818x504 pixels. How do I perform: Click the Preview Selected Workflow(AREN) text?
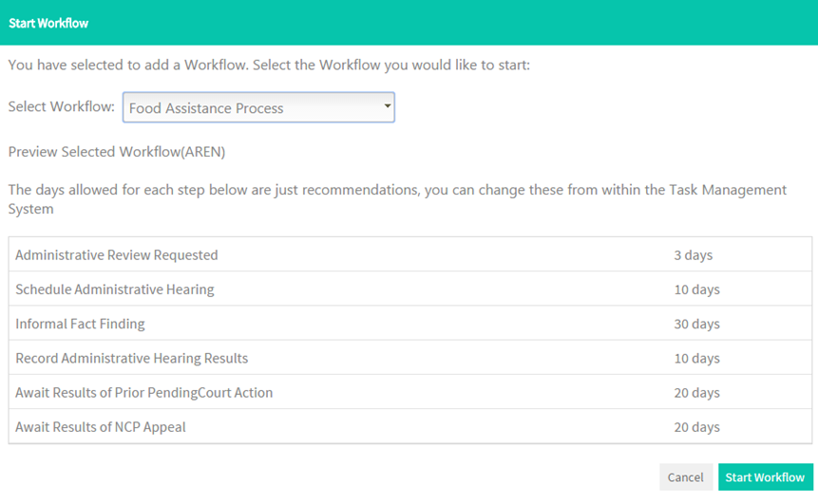point(117,152)
